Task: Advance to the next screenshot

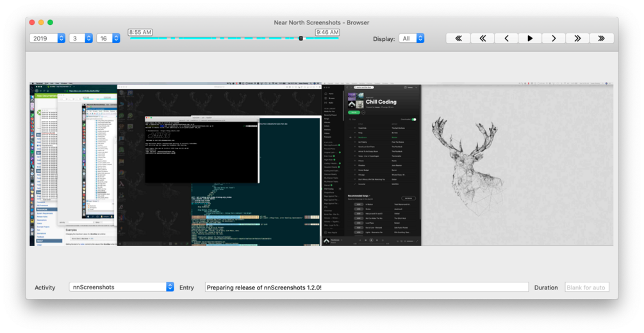Action: tap(554, 38)
